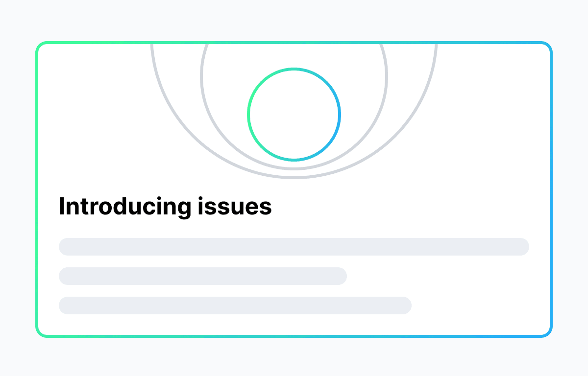Click the outermost gray ring outline
Screen dimensions: 588x376
pos(294,178)
